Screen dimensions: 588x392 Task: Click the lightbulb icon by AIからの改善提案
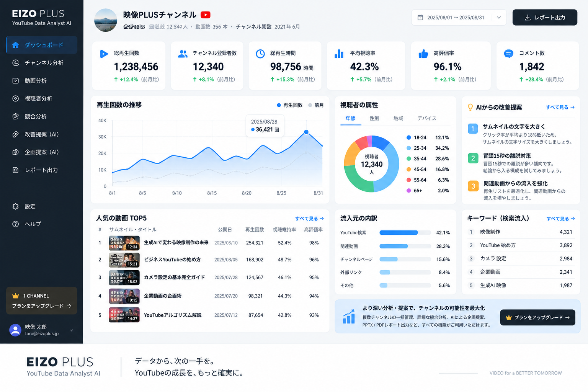coord(470,108)
